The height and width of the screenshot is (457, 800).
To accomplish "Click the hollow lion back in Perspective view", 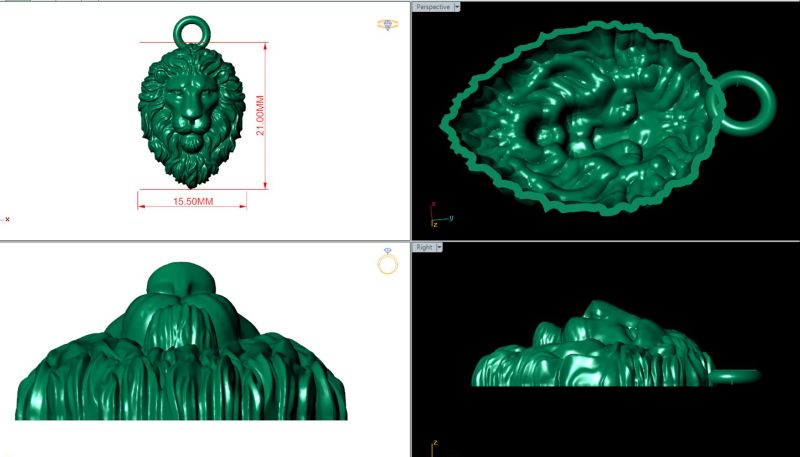I will [x=580, y=120].
